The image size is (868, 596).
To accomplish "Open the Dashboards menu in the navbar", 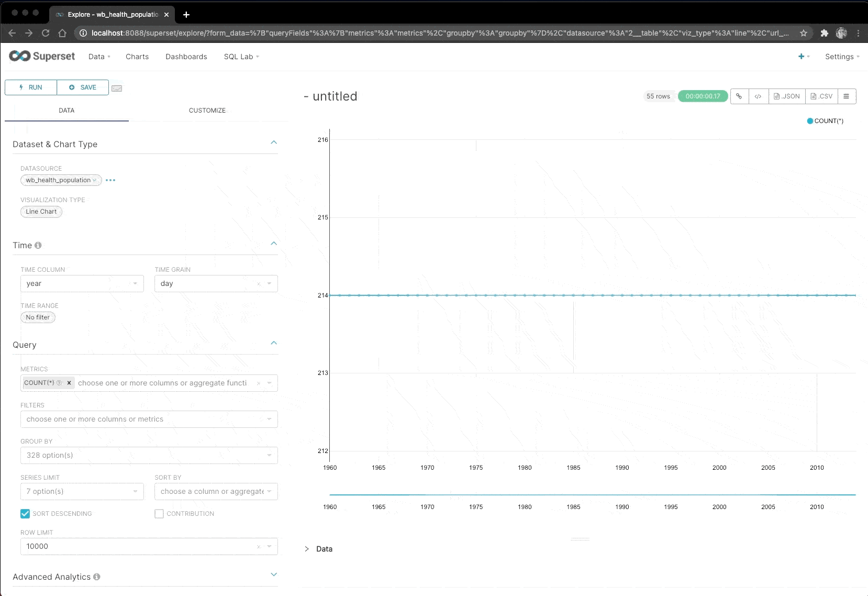I will [186, 56].
